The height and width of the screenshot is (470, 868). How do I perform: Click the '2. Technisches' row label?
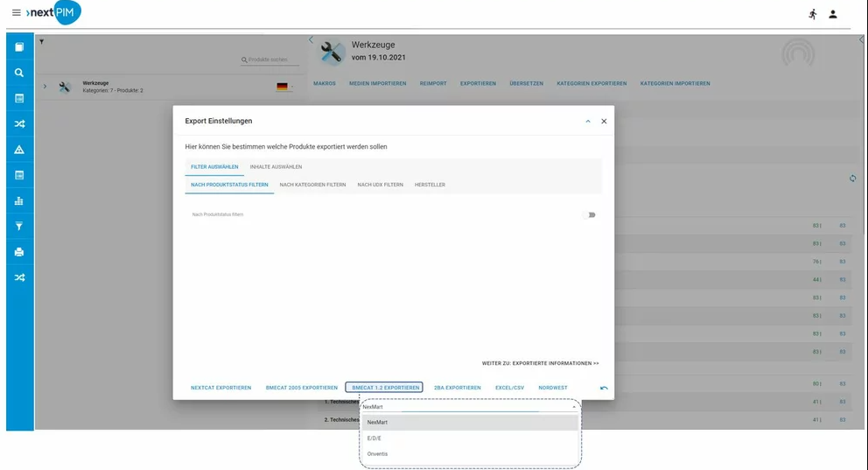(x=341, y=419)
